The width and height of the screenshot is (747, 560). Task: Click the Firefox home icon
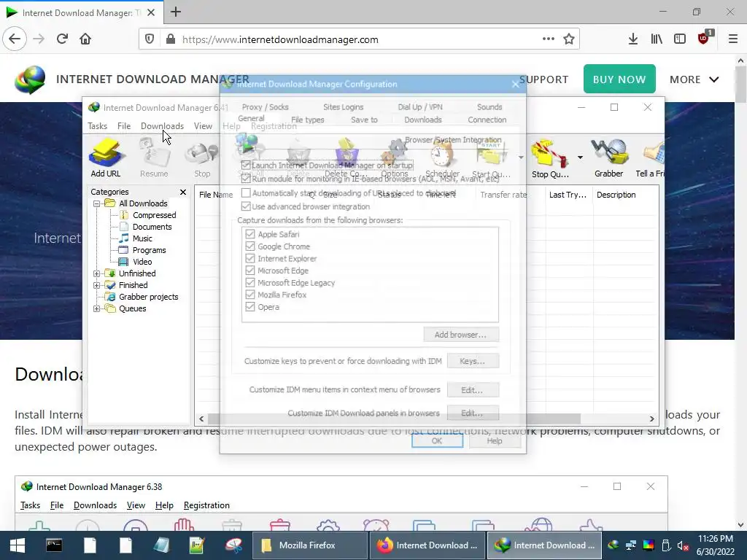click(x=85, y=39)
